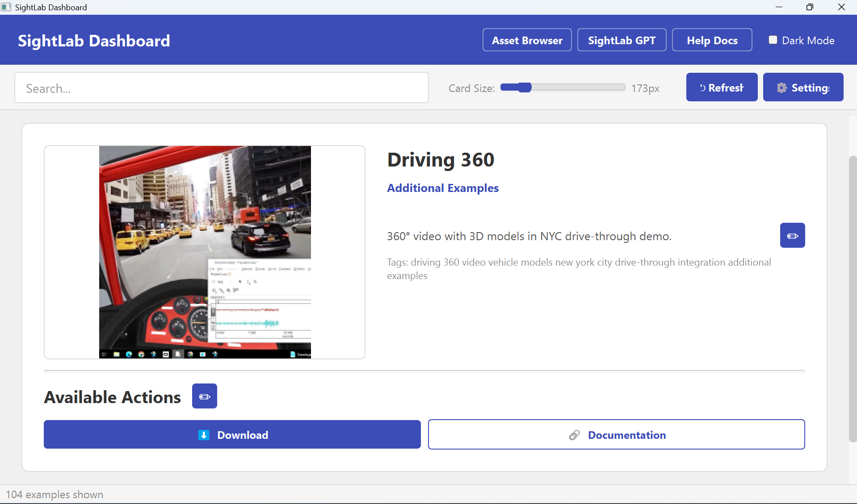Close the SightLab Dashboard window
This screenshot has width=857, height=504.
point(841,7)
